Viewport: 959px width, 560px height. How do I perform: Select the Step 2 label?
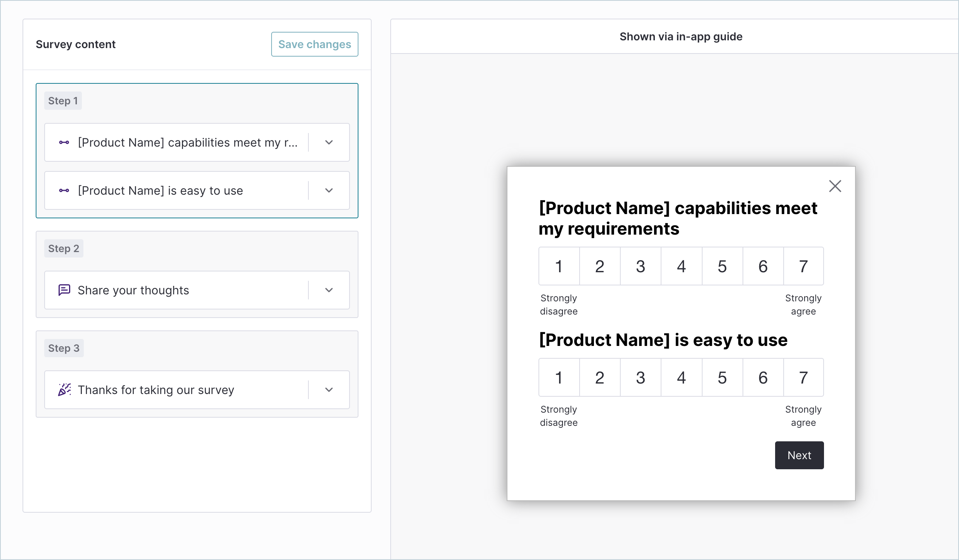click(64, 248)
